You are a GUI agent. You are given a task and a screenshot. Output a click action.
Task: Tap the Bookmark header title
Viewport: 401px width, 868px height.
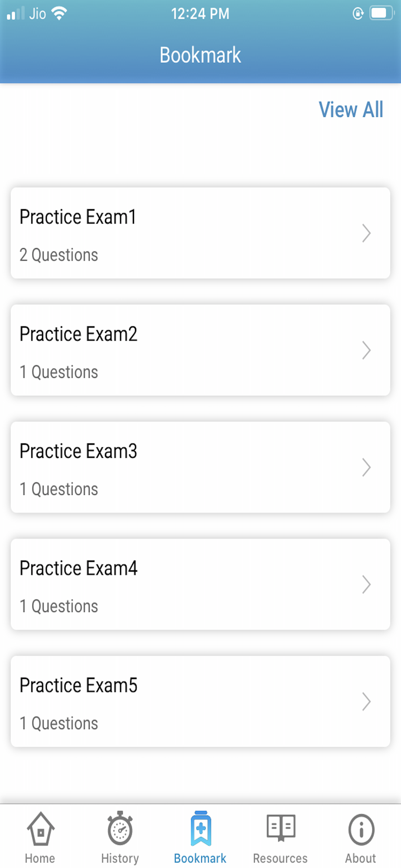point(200,55)
